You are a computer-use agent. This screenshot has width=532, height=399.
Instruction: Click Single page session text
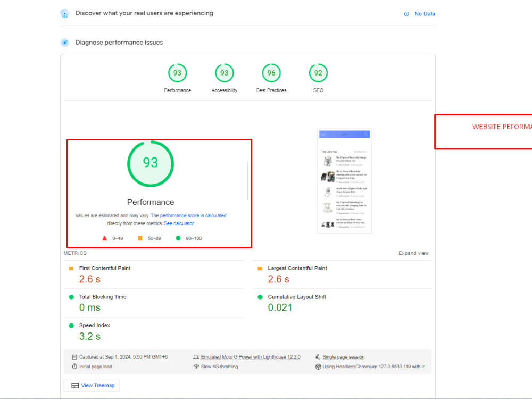[x=343, y=357]
